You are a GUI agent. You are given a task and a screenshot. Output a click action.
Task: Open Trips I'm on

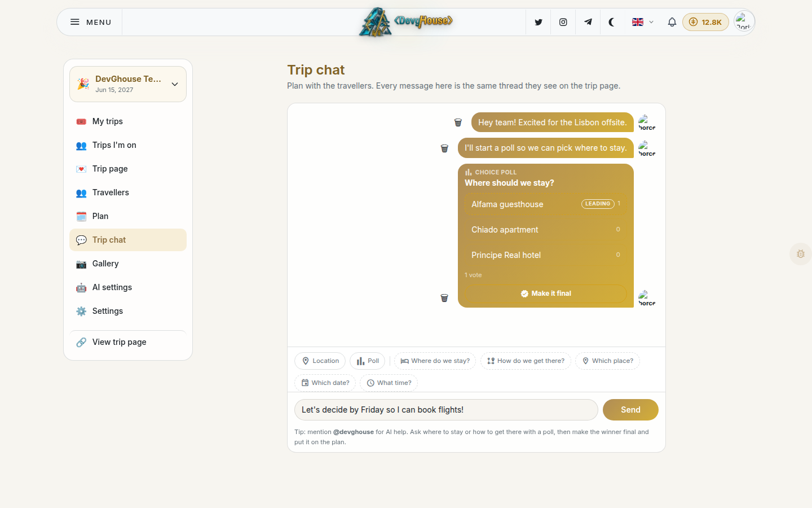pos(128,145)
